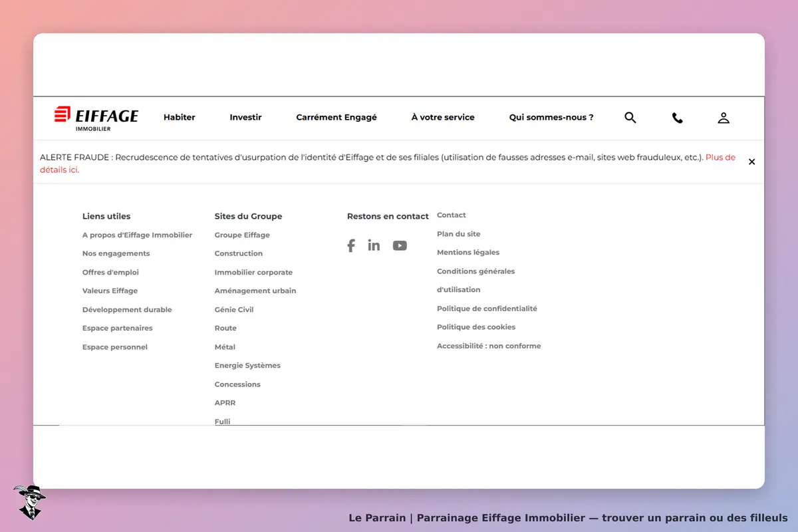Open the Habiter menu
The image size is (798, 532).
[x=180, y=117]
